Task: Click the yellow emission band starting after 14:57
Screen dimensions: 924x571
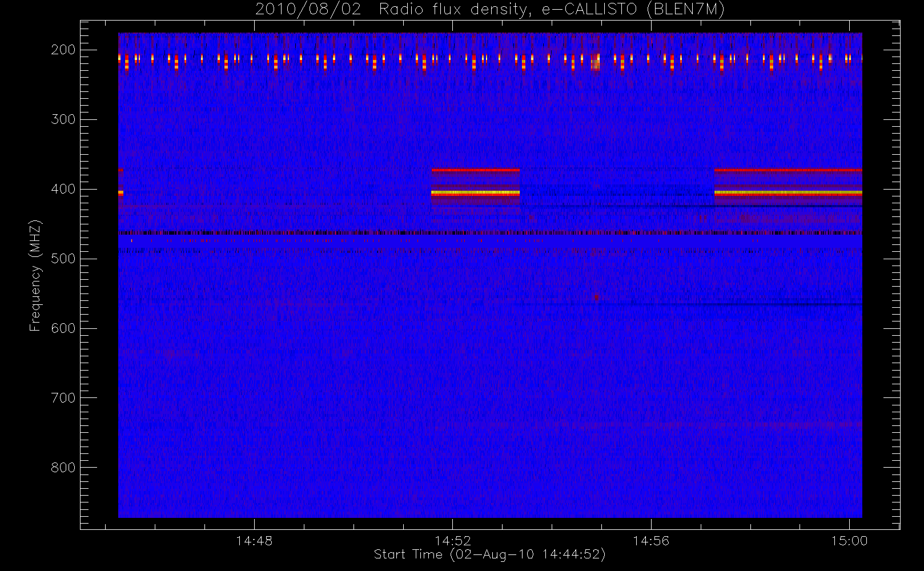Action: pos(788,193)
